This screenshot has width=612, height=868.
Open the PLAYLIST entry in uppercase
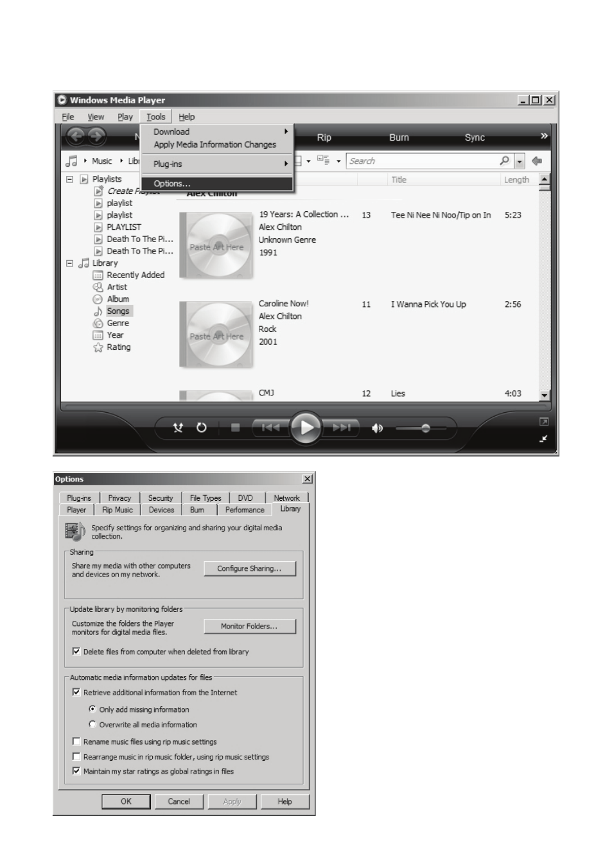(124, 227)
